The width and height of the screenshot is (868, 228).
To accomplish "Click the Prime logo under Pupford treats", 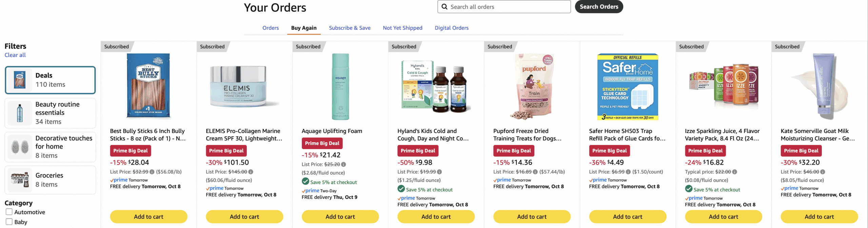I will click(x=502, y=180).
